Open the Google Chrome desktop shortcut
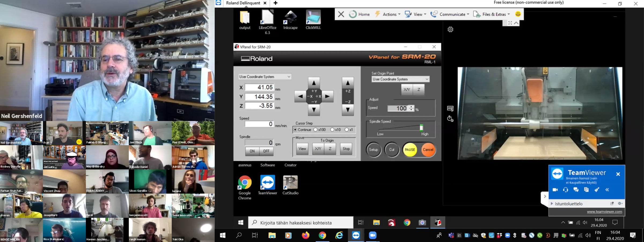The image size is (644, 242). [x=245, y=187]
